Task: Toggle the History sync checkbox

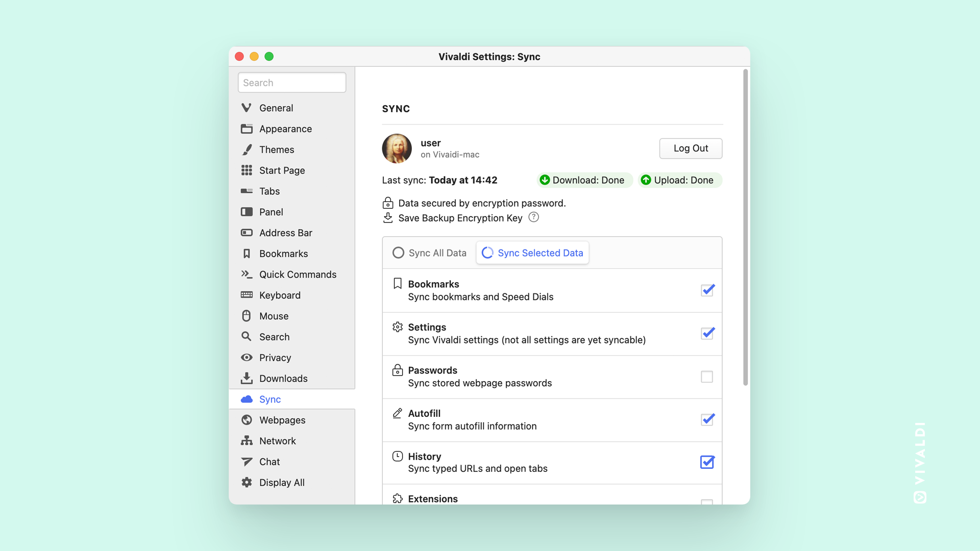Action: pos(707,462)
